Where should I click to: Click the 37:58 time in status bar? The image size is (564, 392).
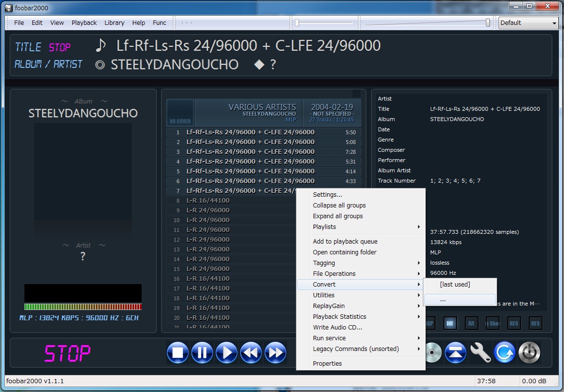486,381
